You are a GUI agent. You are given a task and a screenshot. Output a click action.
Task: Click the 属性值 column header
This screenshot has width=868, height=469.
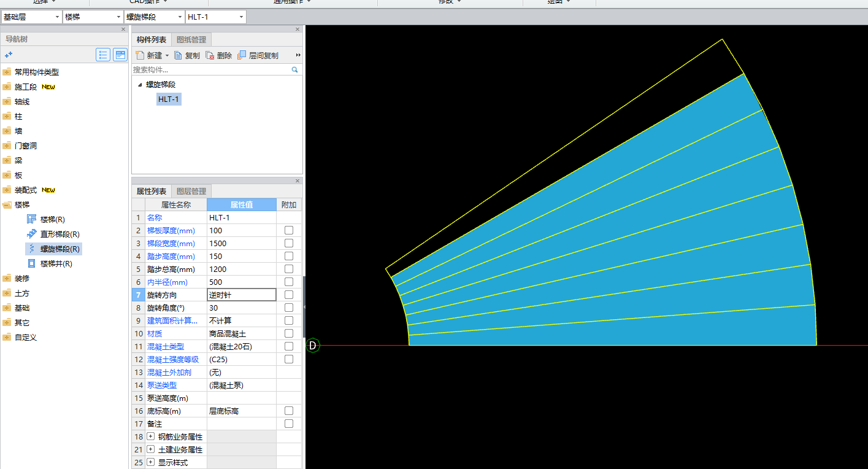(x=242, y=204)
